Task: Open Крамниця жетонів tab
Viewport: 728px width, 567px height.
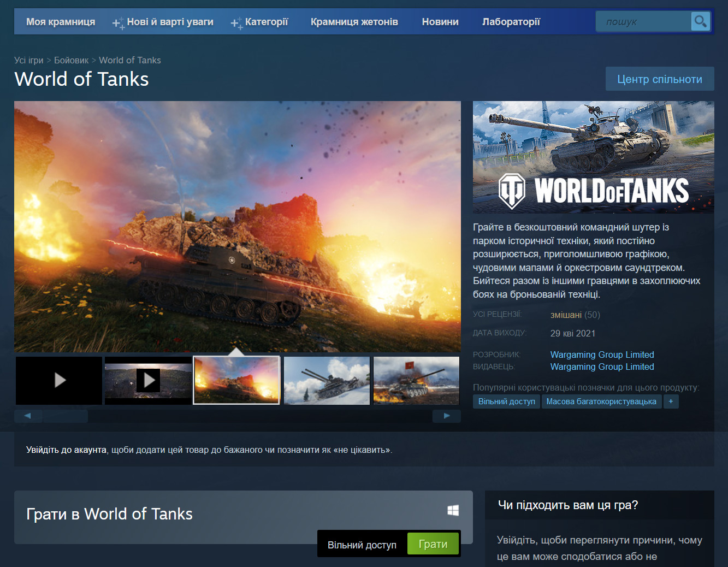Action: pos(354,22)
